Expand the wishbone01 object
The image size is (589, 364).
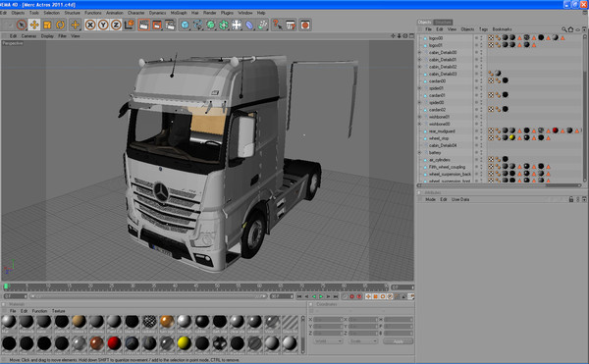420,117
